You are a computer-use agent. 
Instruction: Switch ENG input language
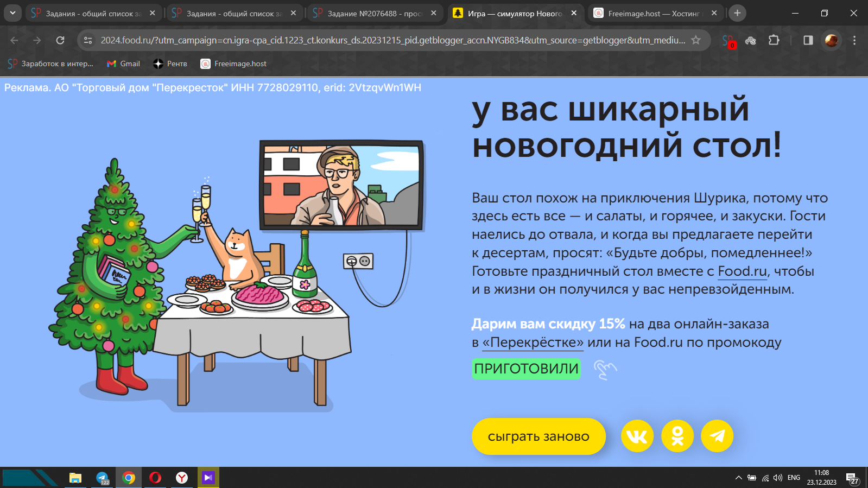pyautogui.click(x=794, y=478)
